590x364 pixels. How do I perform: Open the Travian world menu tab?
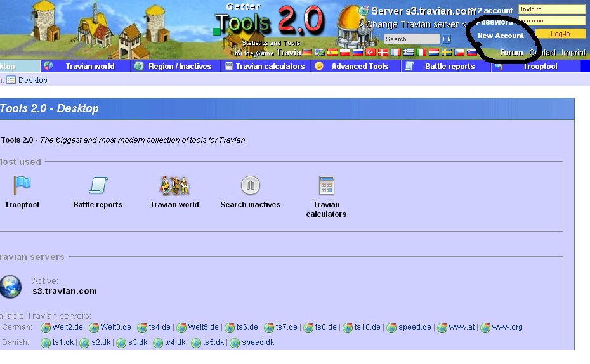(x=86, y=66)
